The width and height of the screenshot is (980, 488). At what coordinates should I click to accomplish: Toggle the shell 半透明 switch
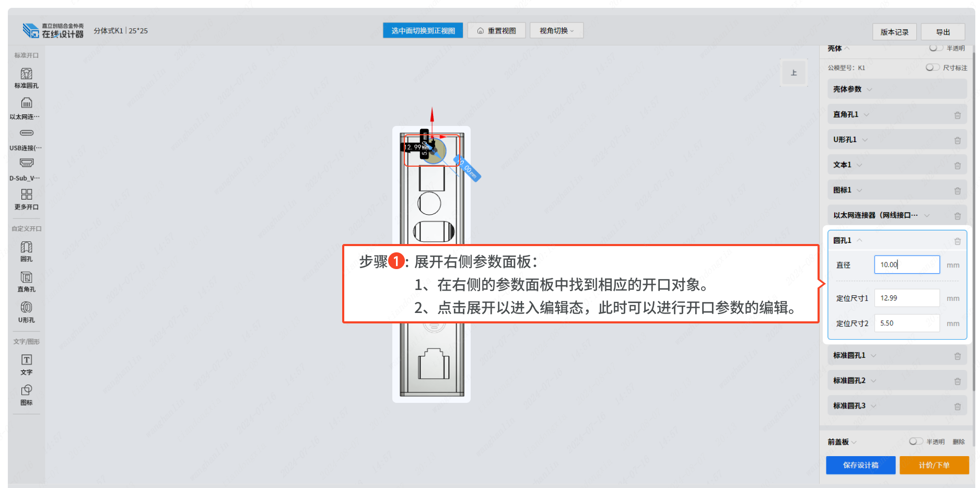936,48
